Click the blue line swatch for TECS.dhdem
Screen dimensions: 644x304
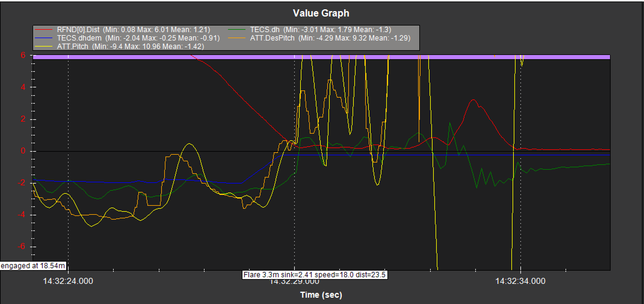pos(44,38)
